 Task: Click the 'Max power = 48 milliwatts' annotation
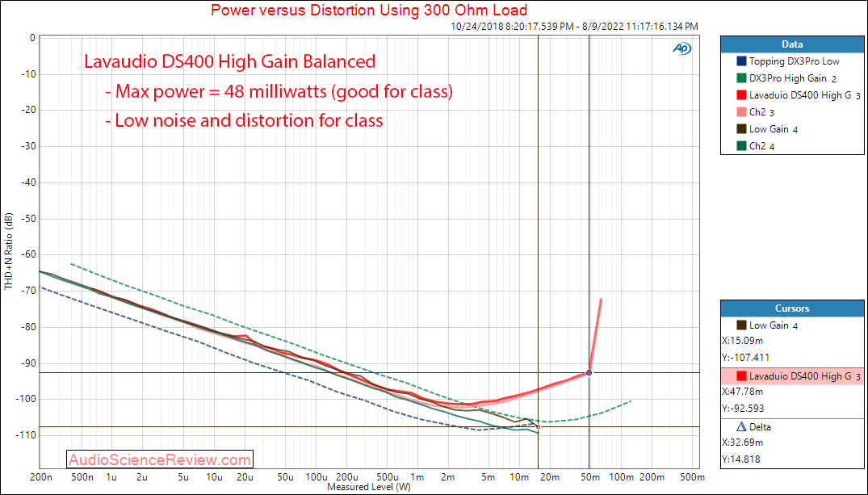click(x=279, y=90)
